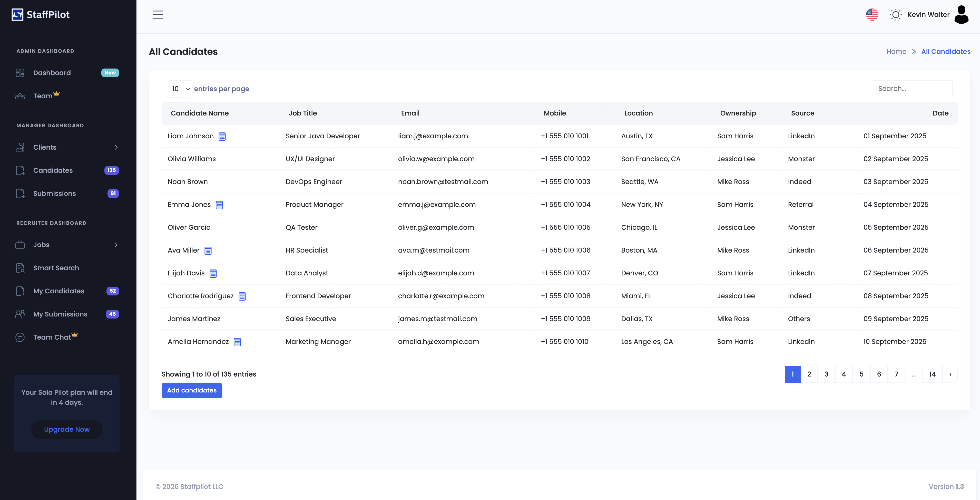Screen dimensions: 980x500
Task: Go to My Submissions menu item
Action: [60, 314]
